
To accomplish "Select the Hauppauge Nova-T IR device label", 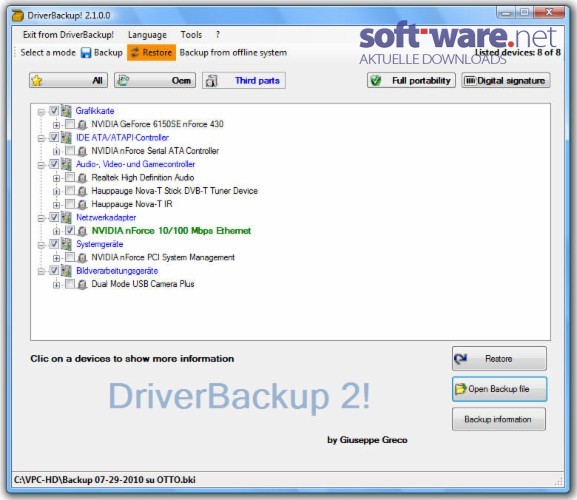I will point(132,204).
